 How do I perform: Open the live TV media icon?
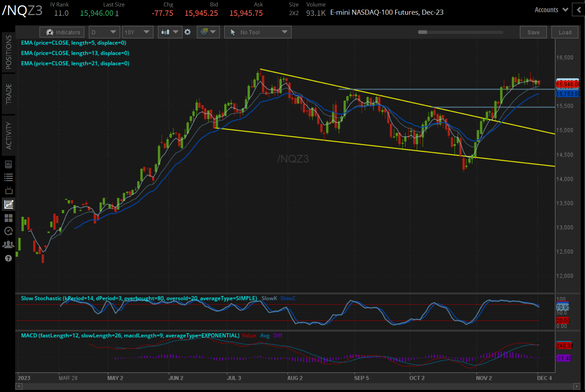pyautogui.click(x=8, y=190)
